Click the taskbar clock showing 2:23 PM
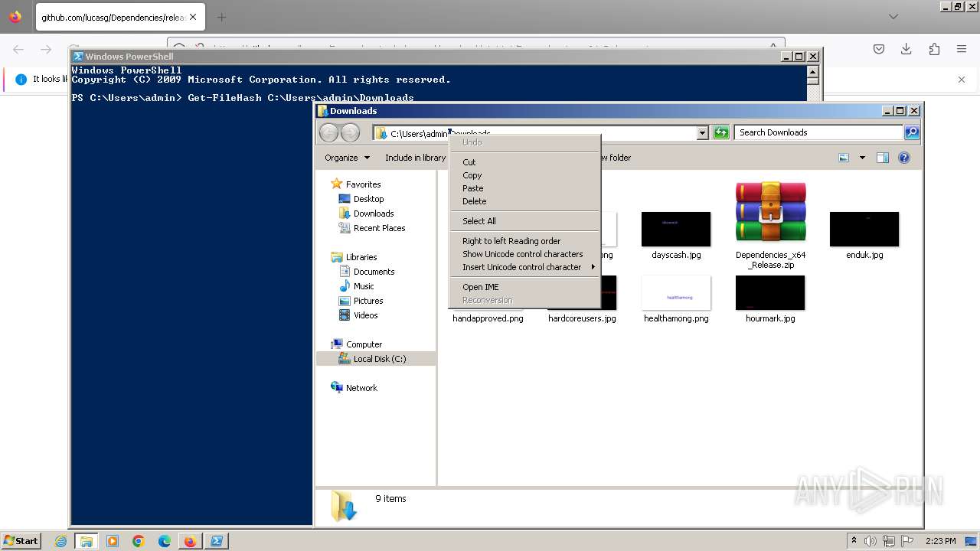Viewport: 980px width, 551px height. click(941, 541)
